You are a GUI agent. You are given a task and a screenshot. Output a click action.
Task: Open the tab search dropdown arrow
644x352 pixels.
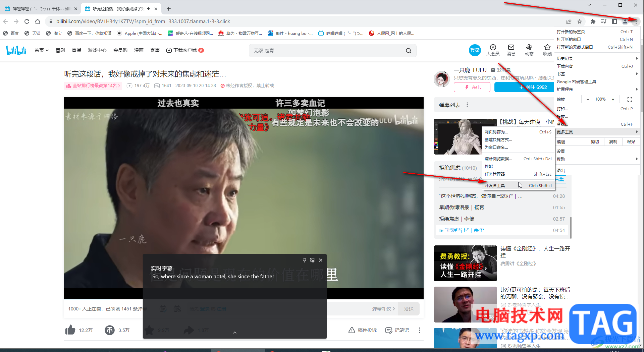(589, 5)
